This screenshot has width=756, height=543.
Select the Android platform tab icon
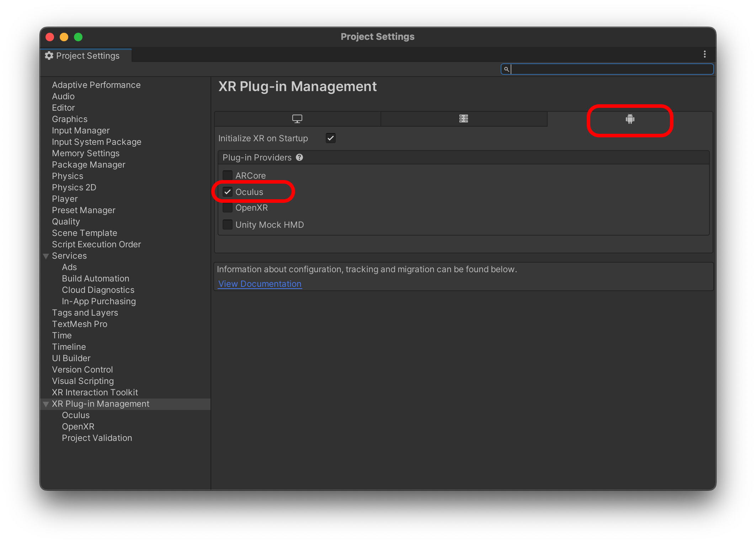(x=630, y=119)
